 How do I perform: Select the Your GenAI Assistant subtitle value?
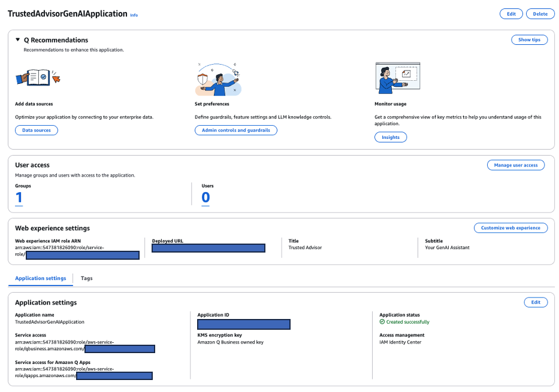(447, 247)
